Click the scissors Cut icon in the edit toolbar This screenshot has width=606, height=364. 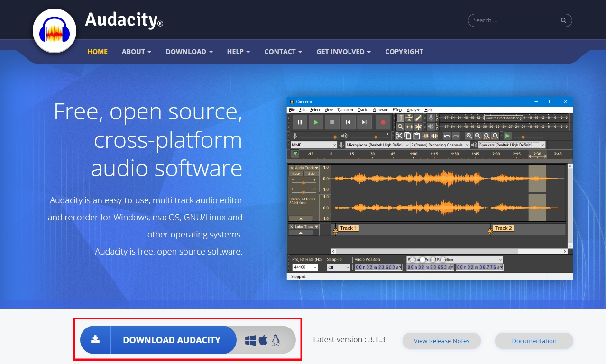click(x=400, y=136)
